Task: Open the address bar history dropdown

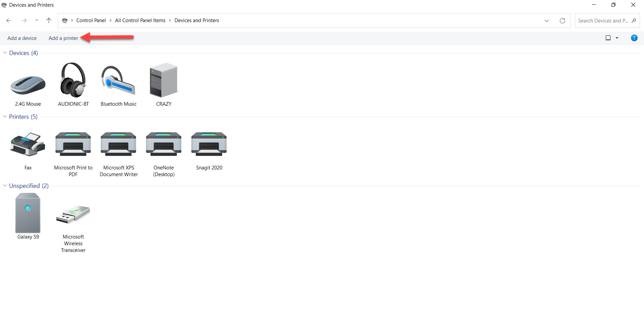Action: point(546,20)
